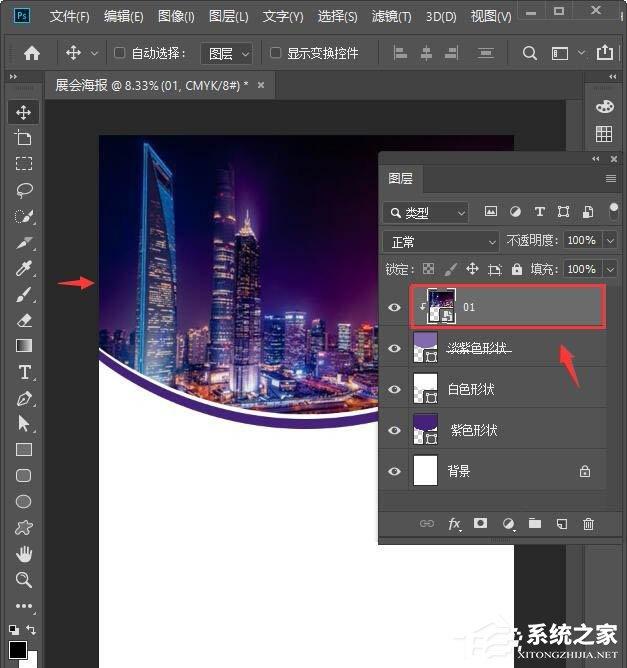The width and height of the screenshot is (627, 668).
Task: Toggle lock position icon
Action: coord(472,269)
